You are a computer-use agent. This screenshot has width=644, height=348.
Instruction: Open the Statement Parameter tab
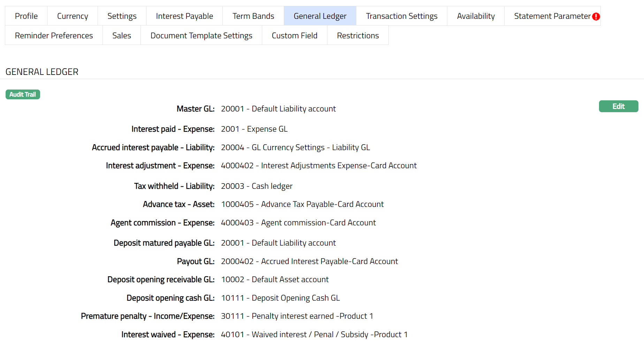pos(552,16)
